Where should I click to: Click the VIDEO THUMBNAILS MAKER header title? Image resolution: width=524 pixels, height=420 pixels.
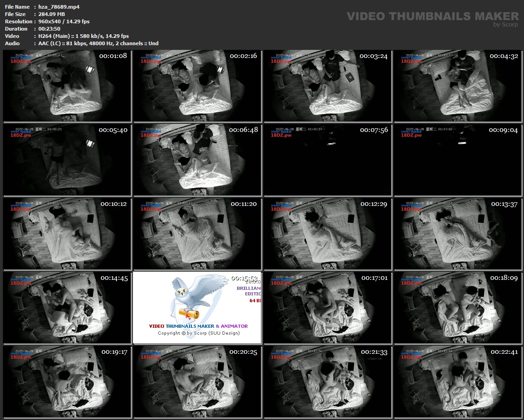coord(433,16)
